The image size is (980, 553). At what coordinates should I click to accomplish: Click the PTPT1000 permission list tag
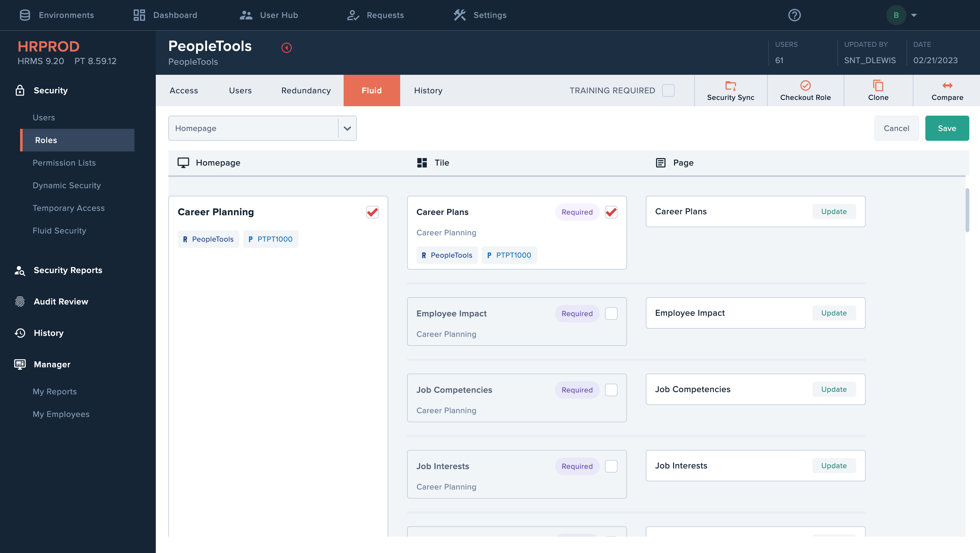(270, 239)
